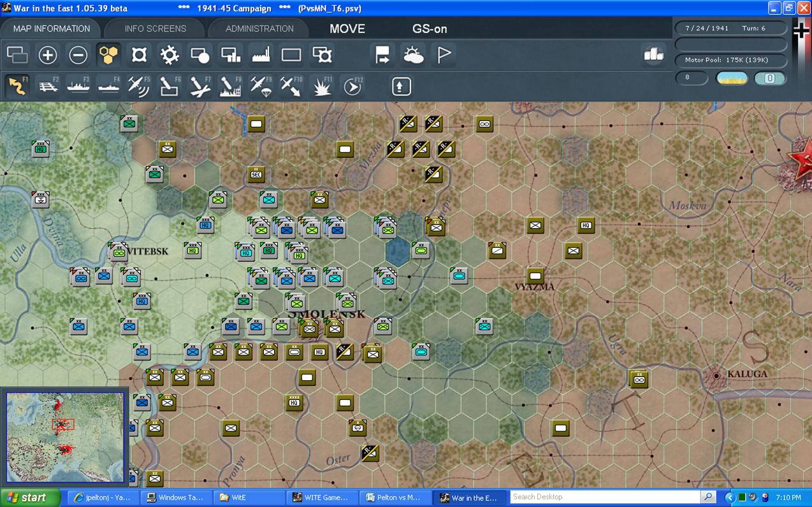812x507 pixels.
Task: Click the field showing 8
Action: [x=692, y=78]
